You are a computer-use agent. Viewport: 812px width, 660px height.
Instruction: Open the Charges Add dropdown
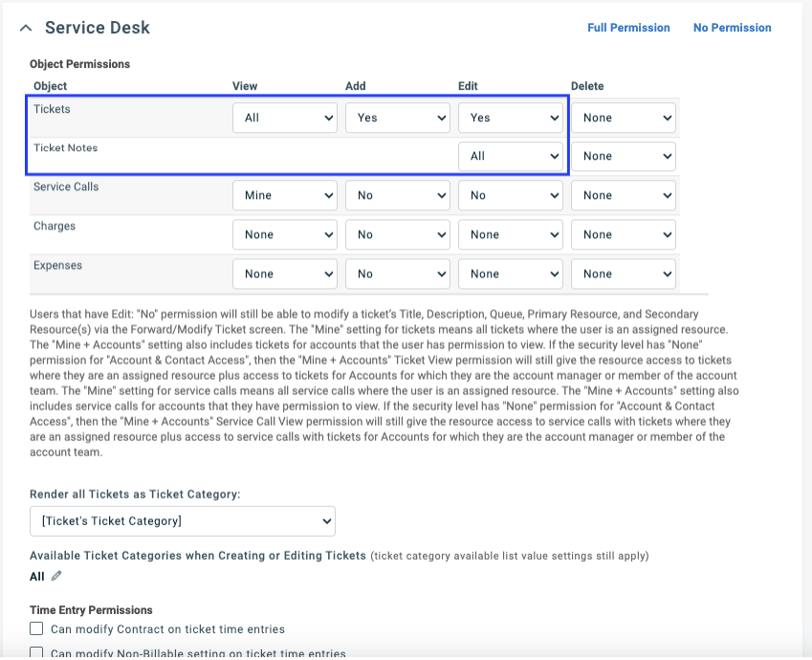pyautogui.click(x=398, y=234)
